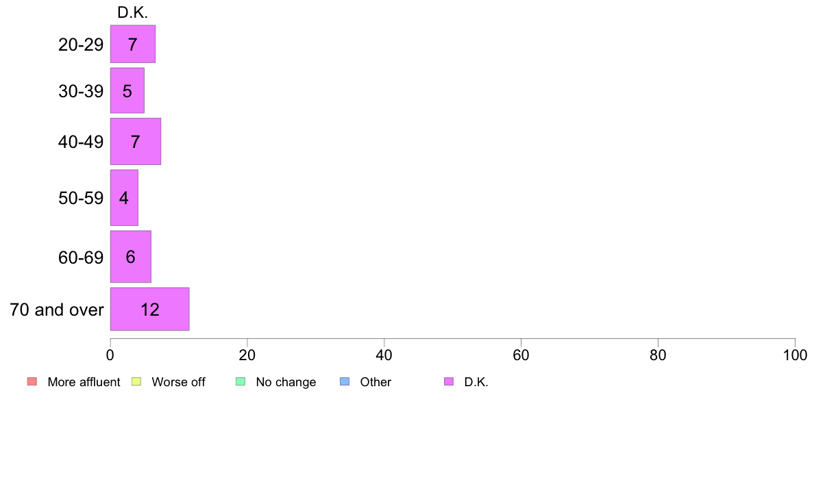Click the No change legend text
814x504 pixels.
coord(286,382)
